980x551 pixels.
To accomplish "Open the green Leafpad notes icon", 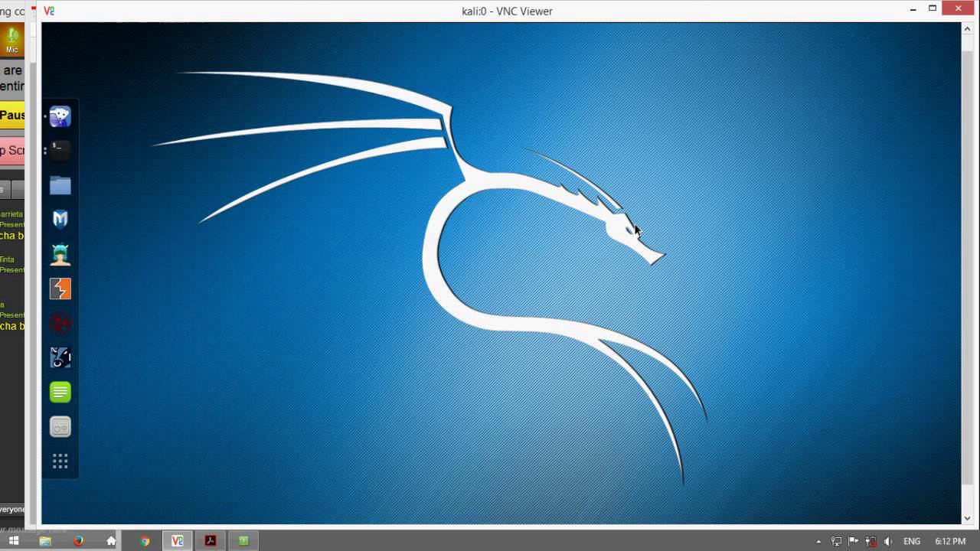I will pos(60,392).
